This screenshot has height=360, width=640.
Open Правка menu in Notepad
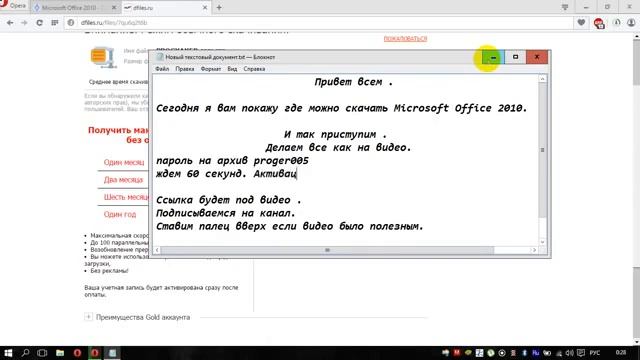click(x=184, y=69)
